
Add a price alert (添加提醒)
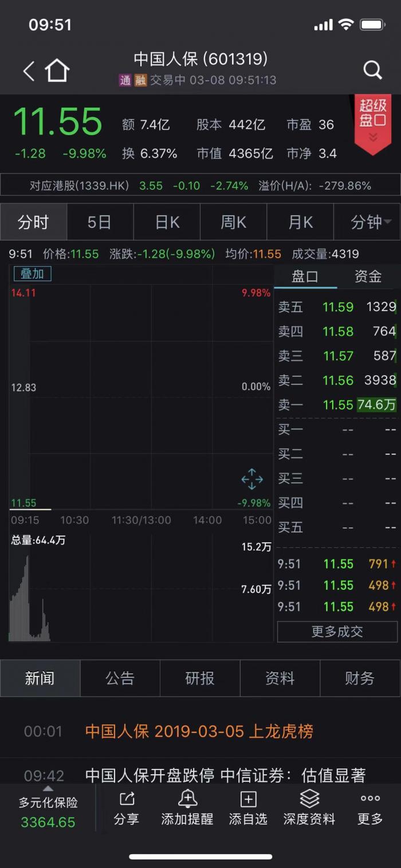[187, 808]
